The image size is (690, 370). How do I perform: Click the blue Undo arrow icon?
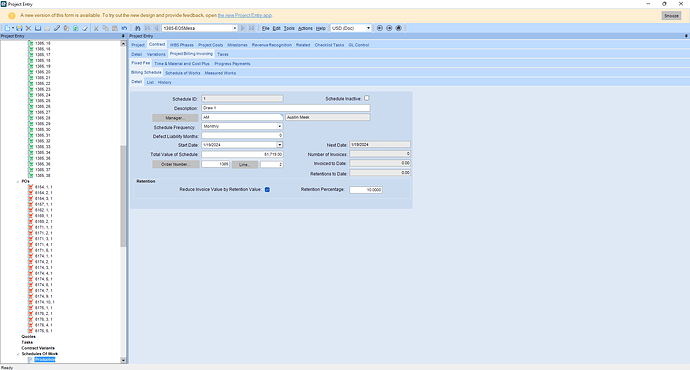(x=125, y=28)
